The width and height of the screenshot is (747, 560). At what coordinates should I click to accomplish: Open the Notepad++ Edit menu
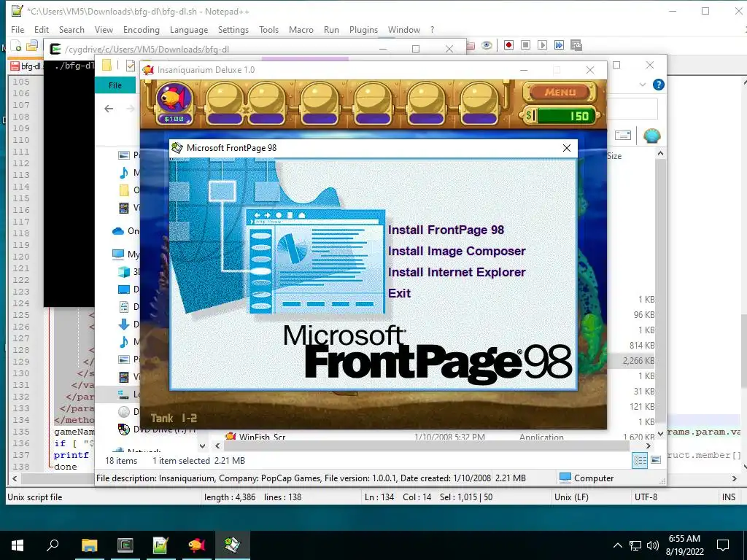(x=42, y=29)
